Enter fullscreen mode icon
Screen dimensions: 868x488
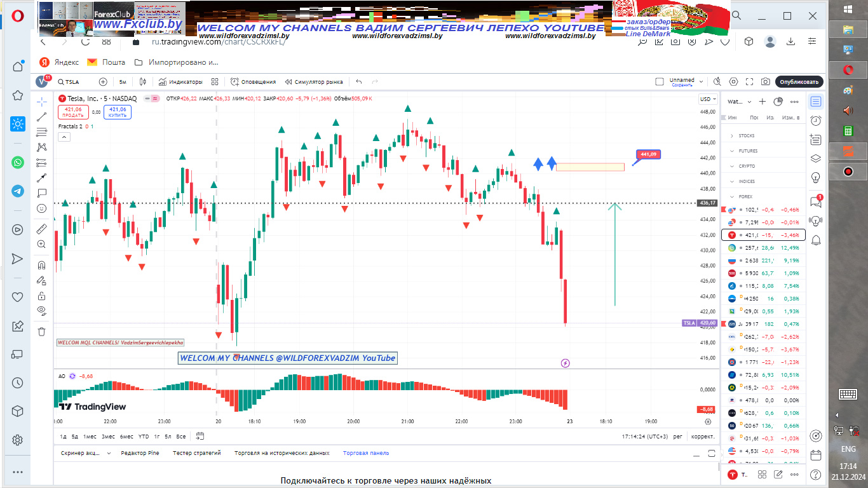750,82
